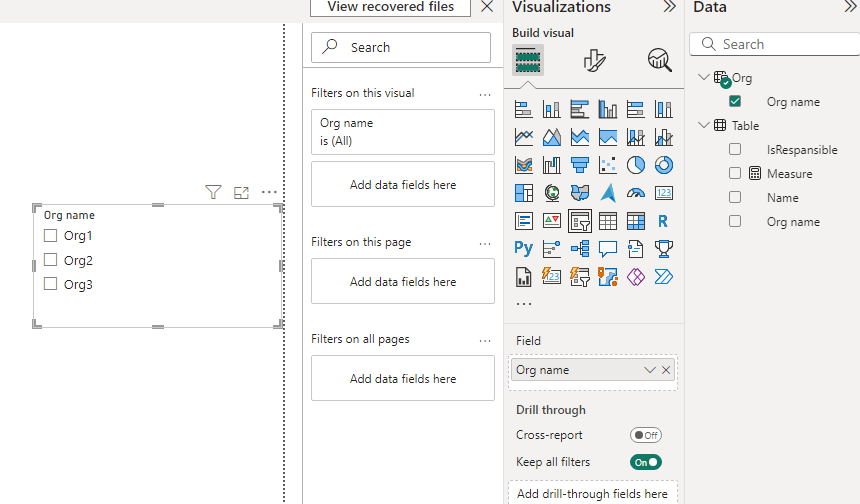Insert a Scatter chart visual
860x504 pixels.
point(608,165)
